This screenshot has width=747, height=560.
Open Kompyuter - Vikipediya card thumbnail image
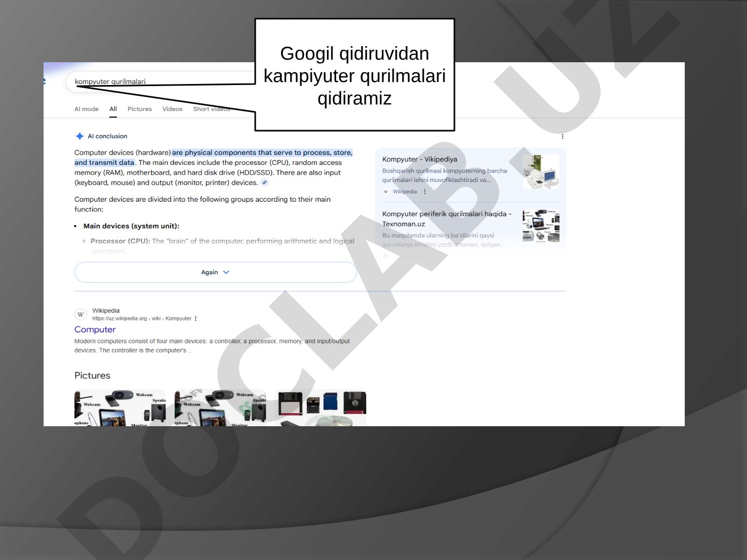pyautogui.click(x=541, y=172)
